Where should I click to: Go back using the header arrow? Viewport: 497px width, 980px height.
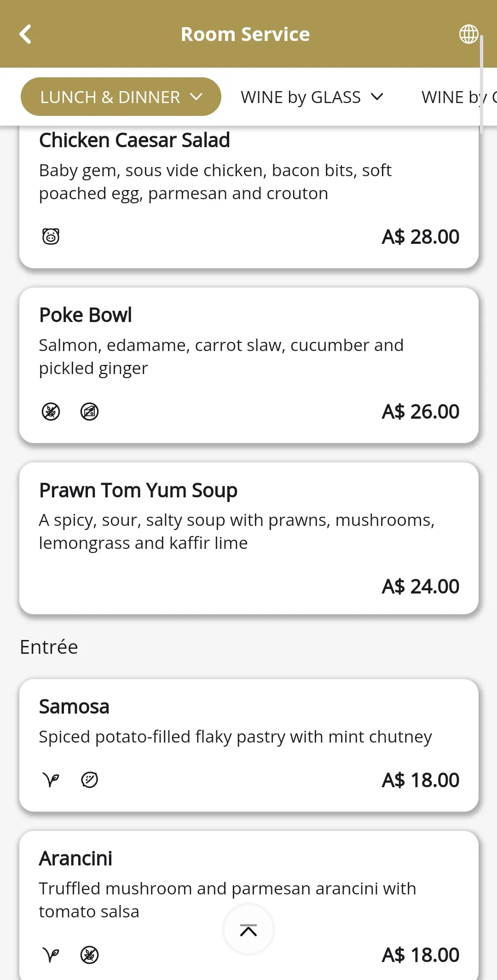coord(25,34)
